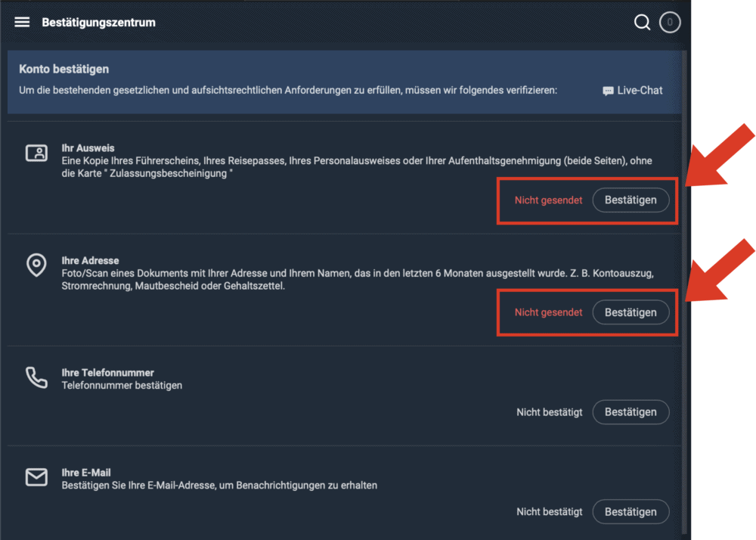
Task: Click Bestätigen for Ihre Adresse
Action: click(x=631, y=312)
